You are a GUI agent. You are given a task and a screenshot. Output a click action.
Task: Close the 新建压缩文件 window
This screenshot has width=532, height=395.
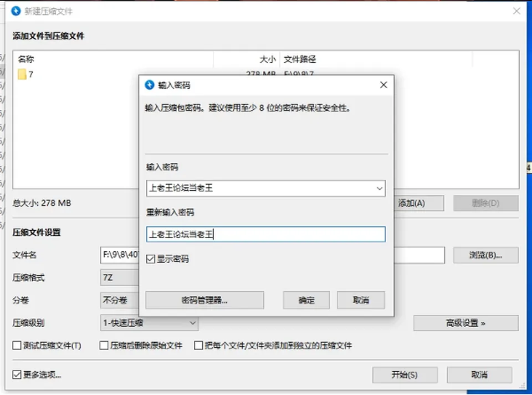[516, 11]
